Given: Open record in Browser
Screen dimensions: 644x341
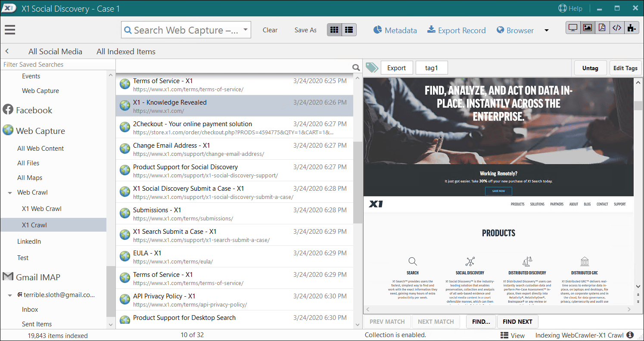Looking at the screenshot, I should tap(515, 30).
